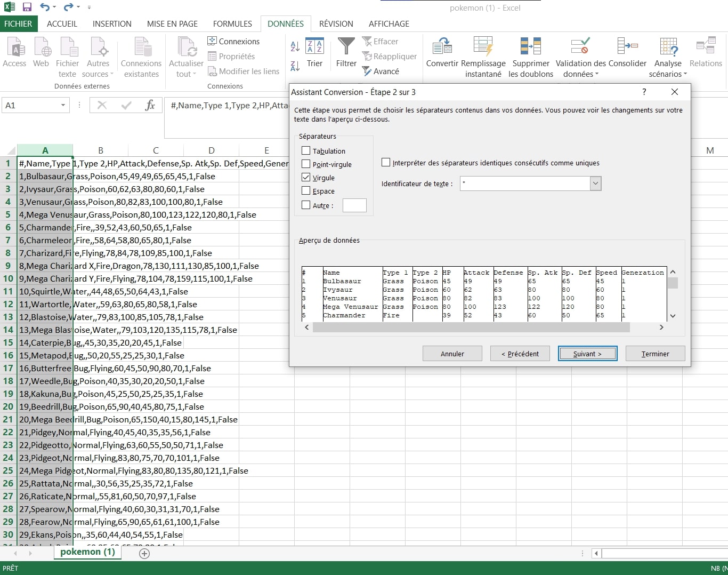Select the pokemon (1) sheet tab
The height and width of the screenshot is (575, 728).
point(87,552)
